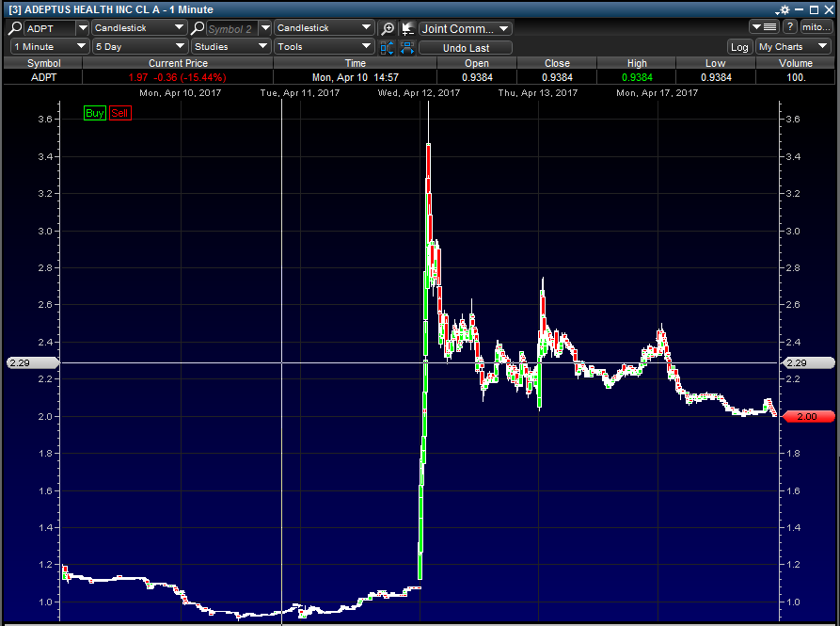This screenshot has width=840, height=626.
Task: Click the High column header
Action: pyautogui.click(x=637, y=63)
